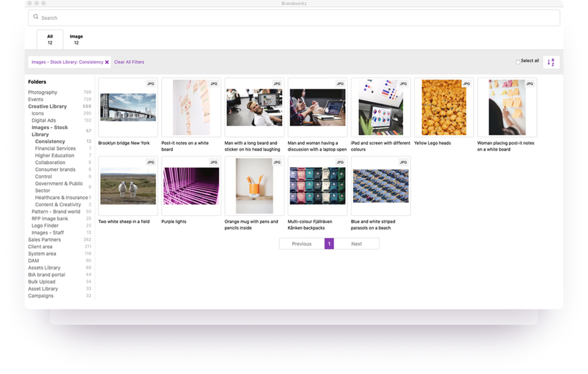The height and width of the screenshot is (374, 588).
Task: Click the search magnifier icon
Action: [x=36, y=17]
